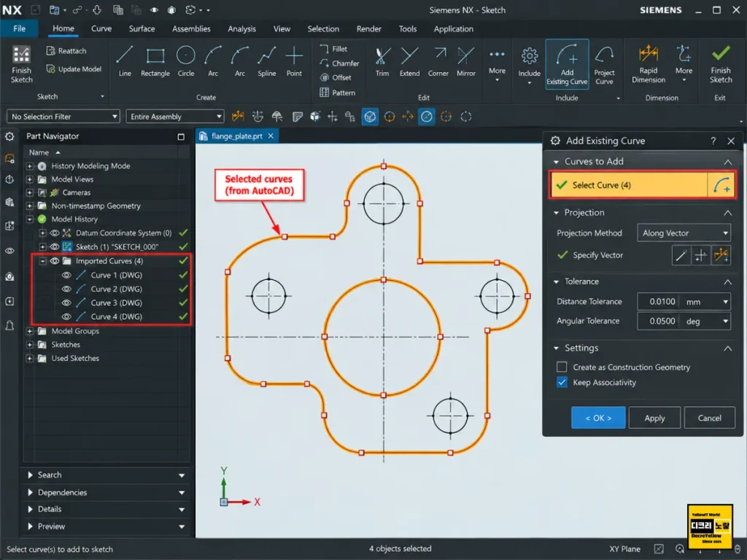Collapse the Curves to Add section

727,161
